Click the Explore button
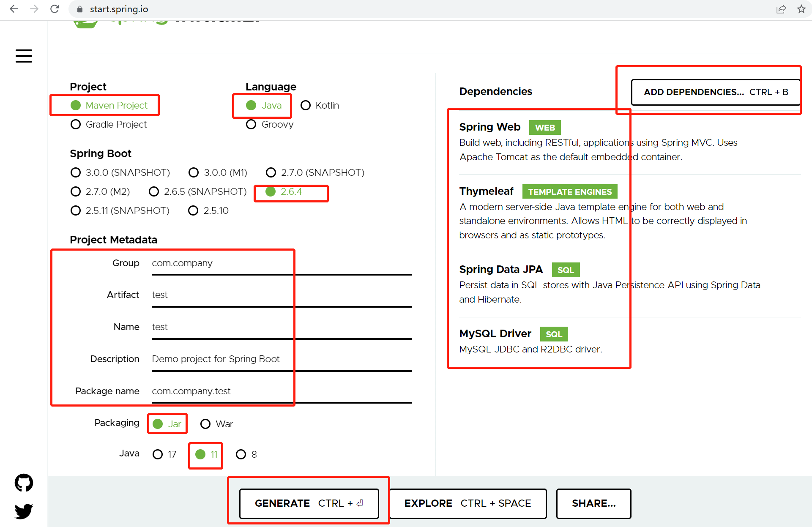The height and width of the screenshot is (527, 812). [x=468, y=503]
